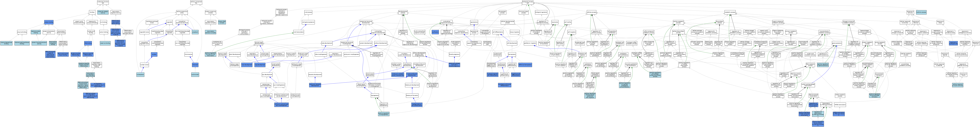Click the 'enzyme binding' node

coord(22,32)
